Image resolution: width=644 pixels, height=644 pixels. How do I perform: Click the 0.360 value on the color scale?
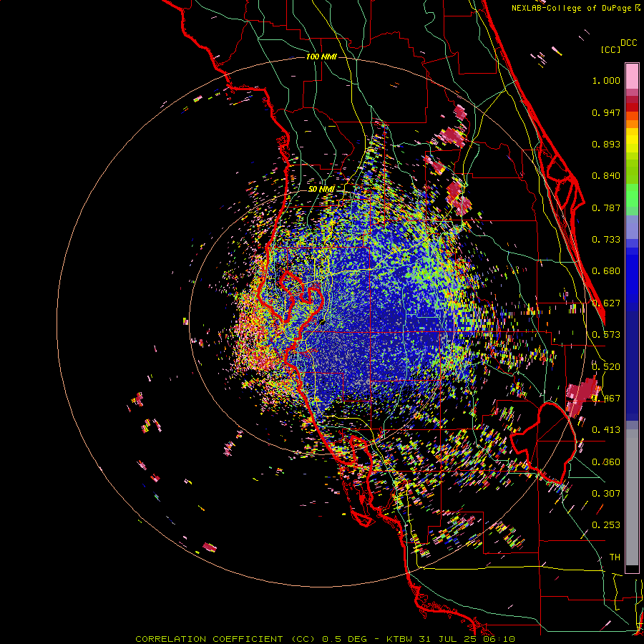tap(606, 462)
